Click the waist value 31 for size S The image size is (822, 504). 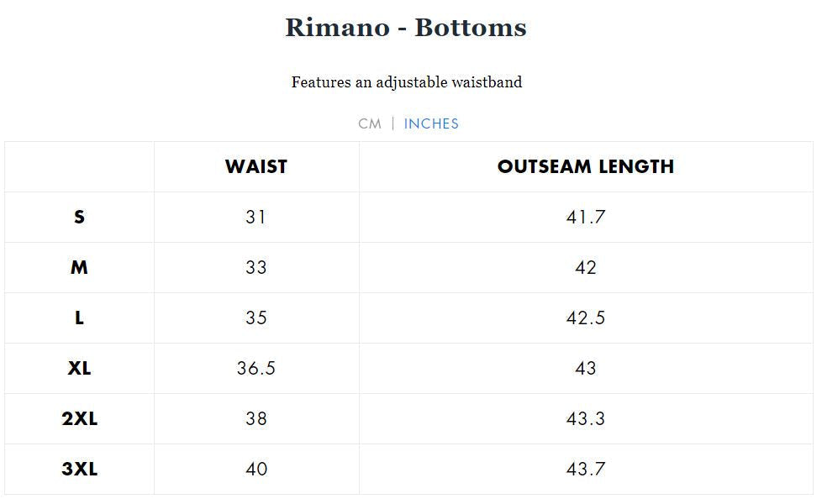click(256, 217)
